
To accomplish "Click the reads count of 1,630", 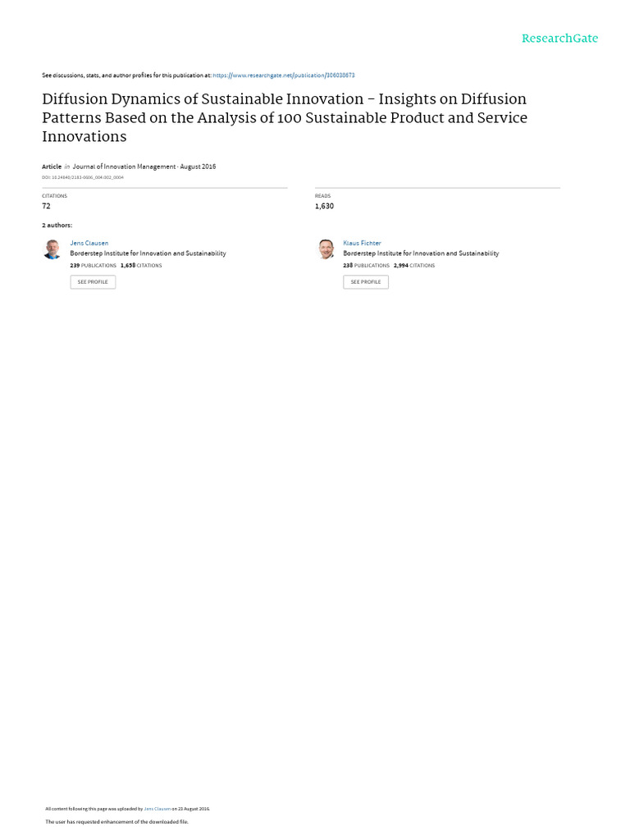I will (x=324, y=206).
